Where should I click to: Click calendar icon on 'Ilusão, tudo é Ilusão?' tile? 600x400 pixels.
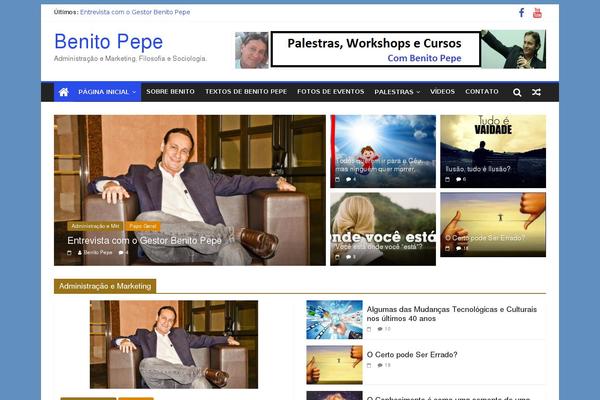pos(447,179)
